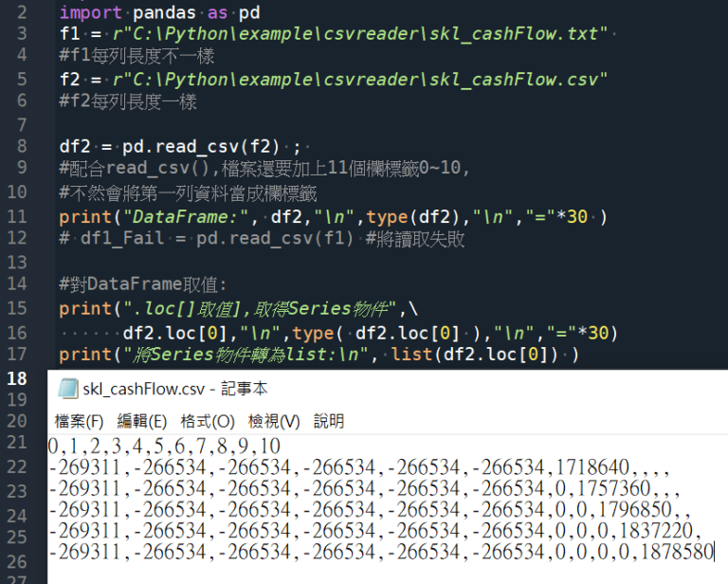Open the 檢視(V) menu in Notepad
Screen dimensions: 728x584
274,422
